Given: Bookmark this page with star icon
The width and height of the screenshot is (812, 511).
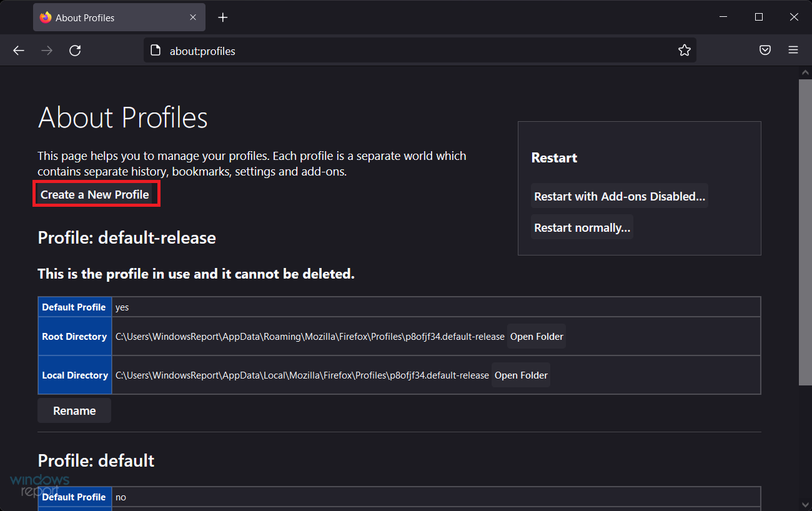Looking at the screenshot, I should coord(685,51).
